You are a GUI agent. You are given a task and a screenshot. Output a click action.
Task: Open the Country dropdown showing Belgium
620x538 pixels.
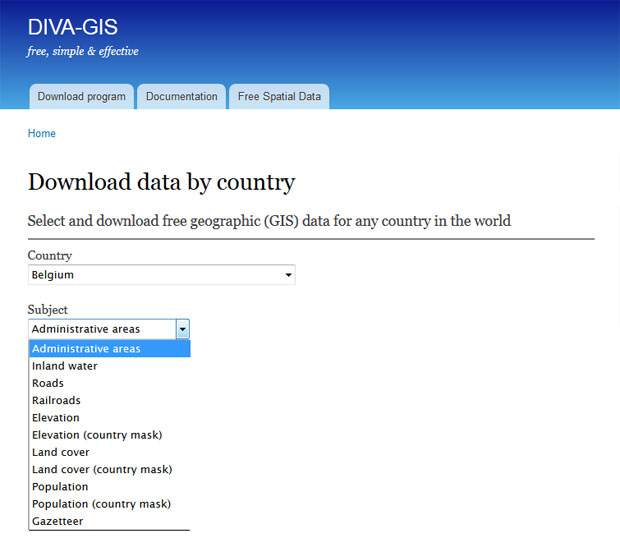pos(162,275)
